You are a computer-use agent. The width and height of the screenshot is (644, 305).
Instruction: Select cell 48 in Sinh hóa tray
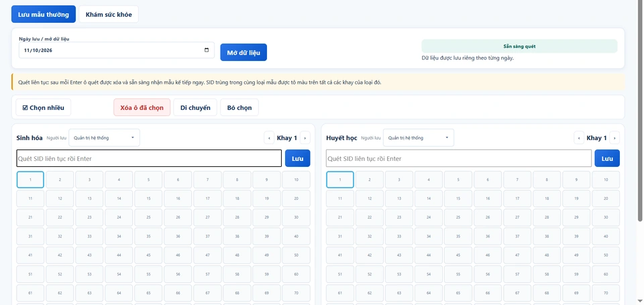coord(237,255)
